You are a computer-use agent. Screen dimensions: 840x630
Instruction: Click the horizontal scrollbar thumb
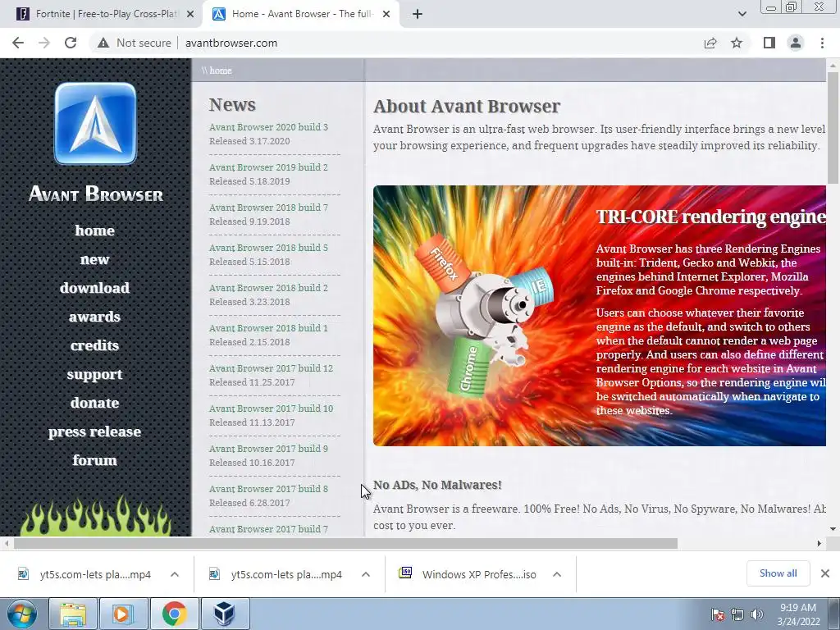pos(345,544)
